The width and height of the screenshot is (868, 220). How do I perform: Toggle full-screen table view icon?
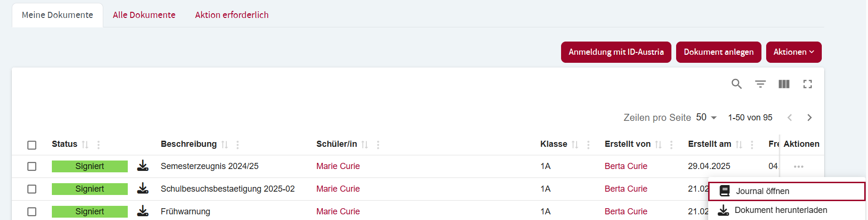coord(808,84)
